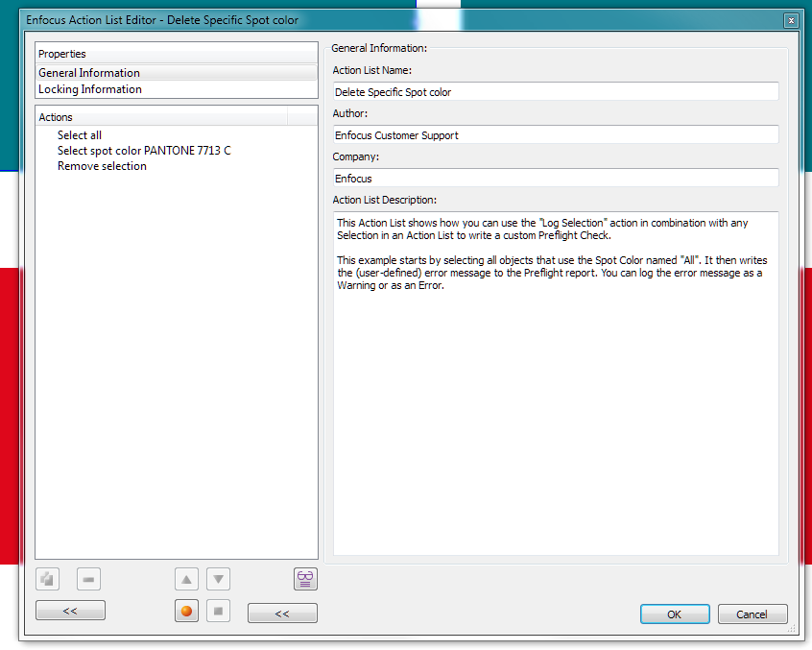Image resolution: width=812 pixels, height=650 pixels.
Task: Start recording with orange circle button
Action: [x=186, y=612]
